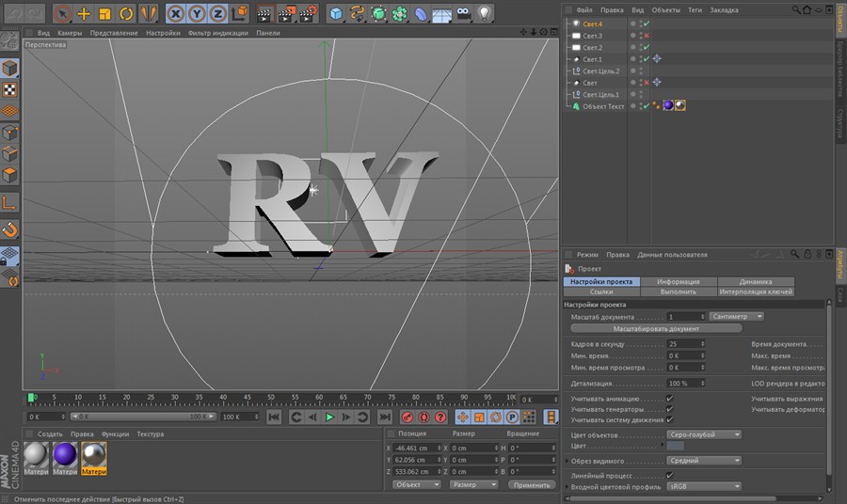
Task: Uncheck 'Учитывать анимацию' checkbox
Action: 669,399
